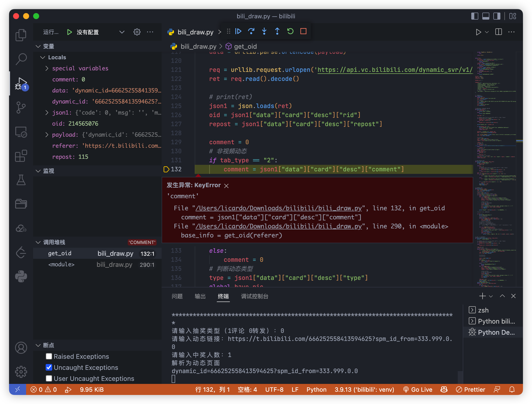Viewport: 532px width, 404px height.
Task: Switch to the 调试控制台 debug console tab
Action: pyautogui.click(x=255, y=296)
